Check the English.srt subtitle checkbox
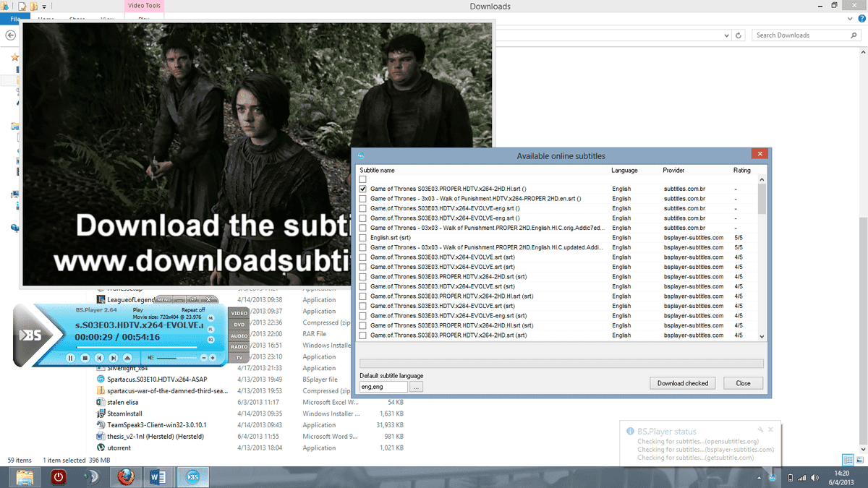This screenshot has height=488, width=868. 363,238
